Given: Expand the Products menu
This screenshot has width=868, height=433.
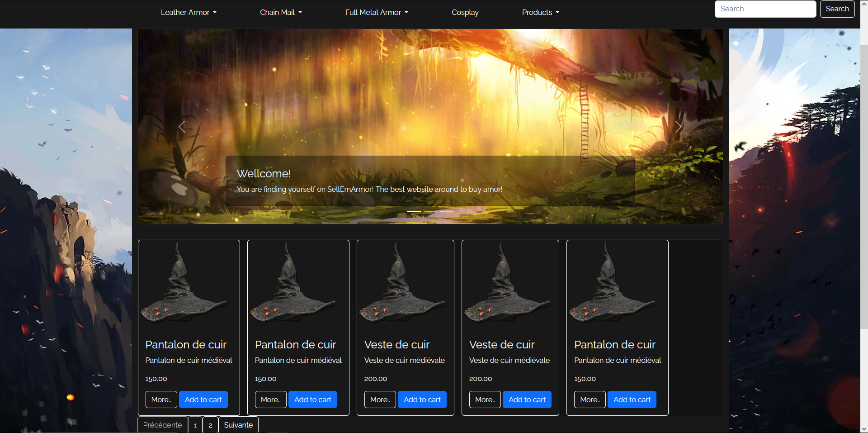Looking at the screenshot, I should tap(540, 12).
